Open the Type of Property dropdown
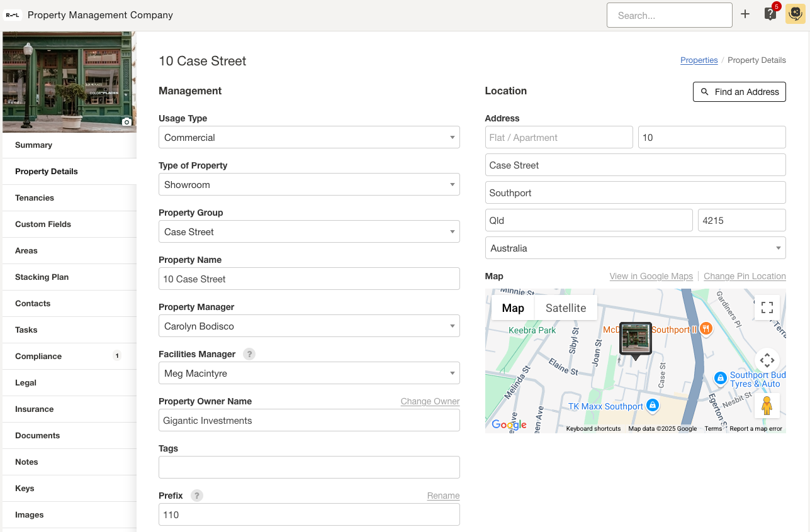Viewport: 810px width, 532px height. [309, 185]
